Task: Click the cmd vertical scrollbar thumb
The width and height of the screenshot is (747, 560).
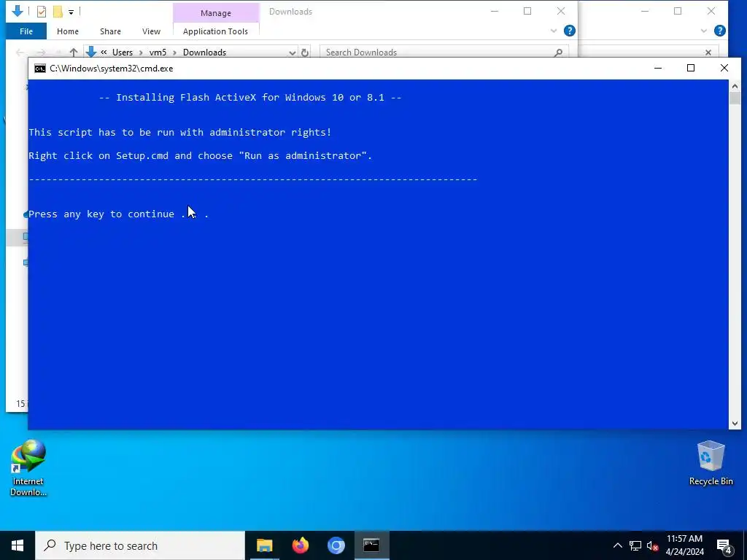Action: pos(735,98)
